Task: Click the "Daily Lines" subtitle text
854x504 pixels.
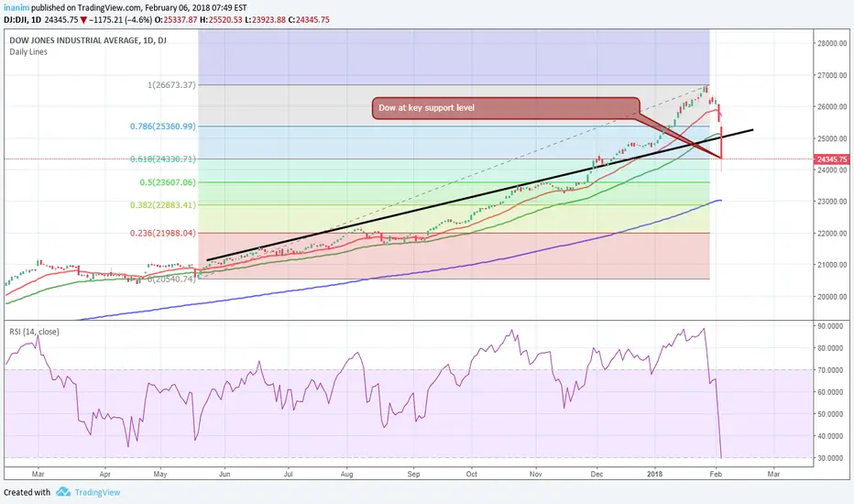Action: click(28, 51)
